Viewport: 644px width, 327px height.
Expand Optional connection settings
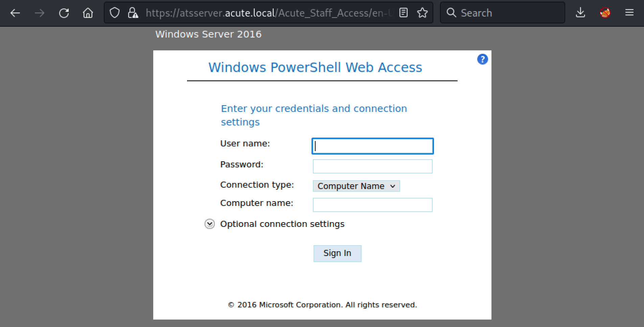pos(210,224)
